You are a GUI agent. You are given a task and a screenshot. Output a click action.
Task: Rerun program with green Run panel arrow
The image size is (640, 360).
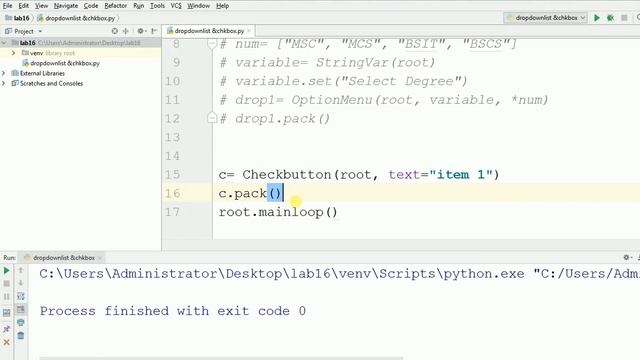[x=7, y=271]
